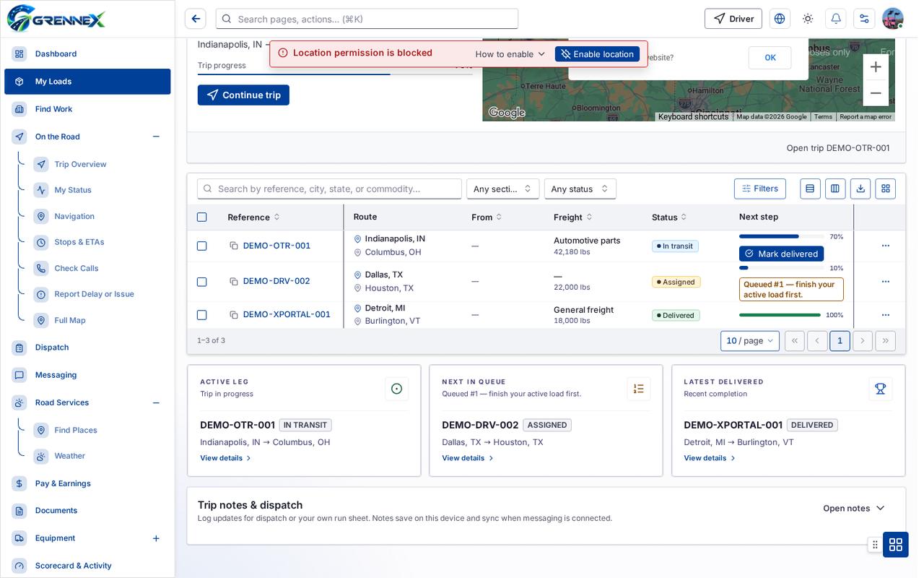Screen dimensions: 924x578
Task: Open Pay & Earnings page
Action: tap(87, 483)
